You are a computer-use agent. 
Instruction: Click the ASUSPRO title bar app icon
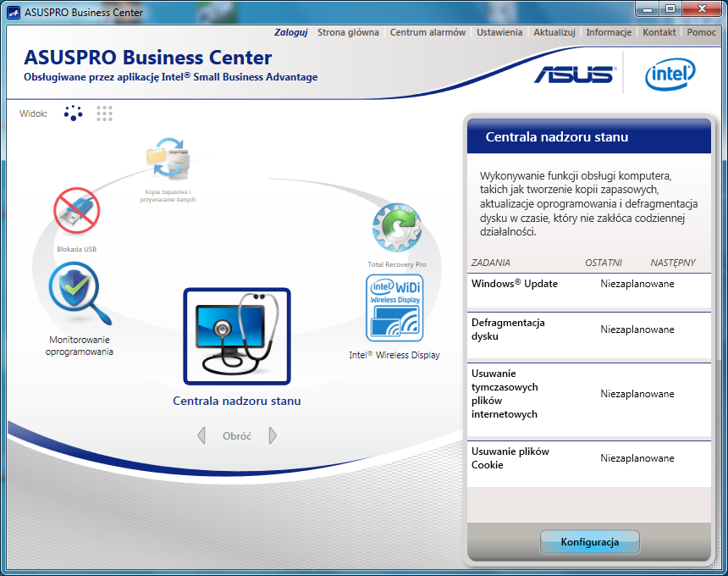tap(14, 13)
